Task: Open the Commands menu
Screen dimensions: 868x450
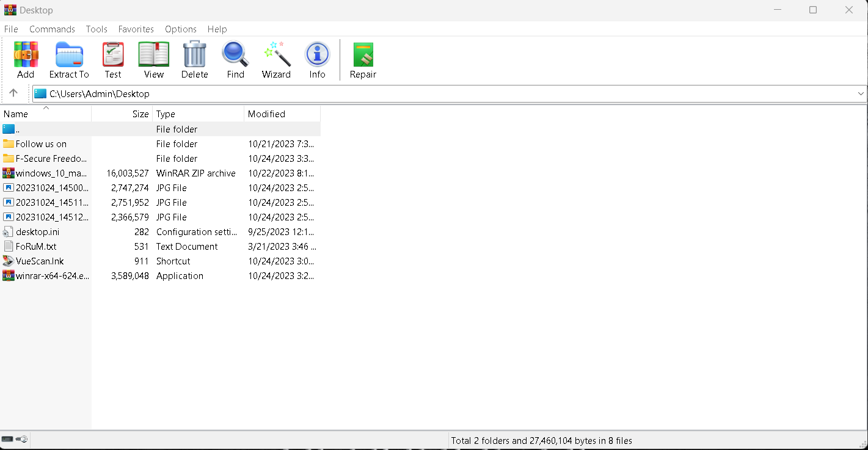Action: (52, 29)
